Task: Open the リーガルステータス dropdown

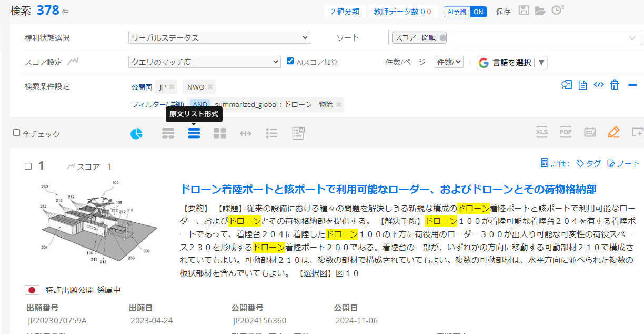Action: click(219, 38)
